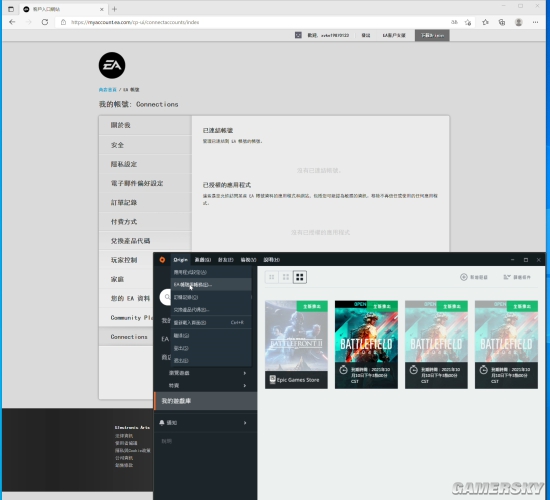Expand the notifications bell row arrow
550x500 pixels.
pos(245,423)
